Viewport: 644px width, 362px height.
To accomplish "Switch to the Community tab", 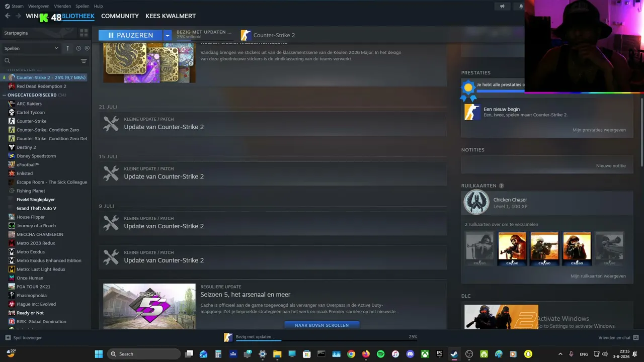I will [120, 16].
